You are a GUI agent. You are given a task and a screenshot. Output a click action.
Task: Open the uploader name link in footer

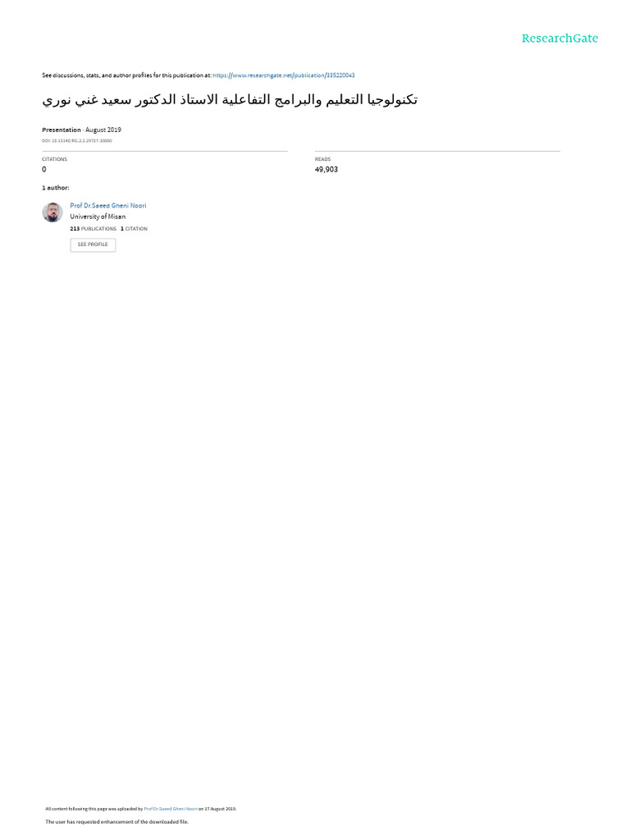tap(171, 809)
